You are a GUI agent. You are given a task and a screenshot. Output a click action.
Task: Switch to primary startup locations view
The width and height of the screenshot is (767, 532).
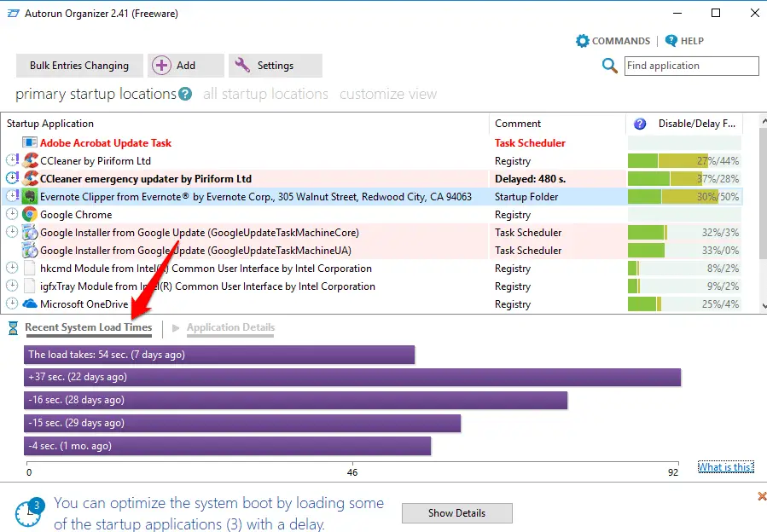[96, 94]
